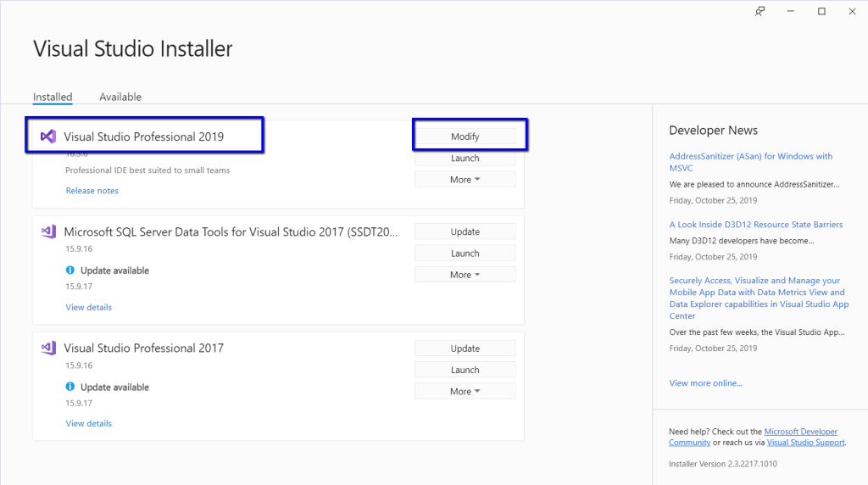The image size is (868, 485).
Task: Expand the More menu for Visual Studio 2017
Action: (465, 392)
